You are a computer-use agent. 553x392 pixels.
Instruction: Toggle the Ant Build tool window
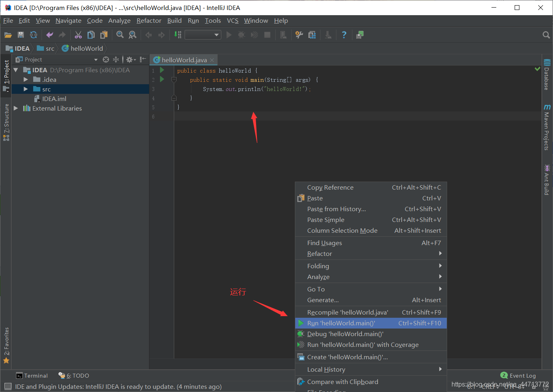pyautogui.click(x=547, y=179)
